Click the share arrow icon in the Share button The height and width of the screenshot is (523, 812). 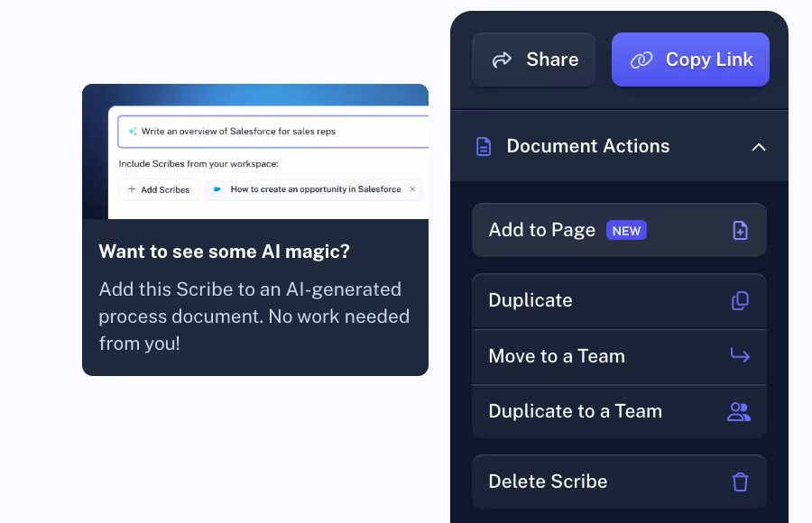502,60
